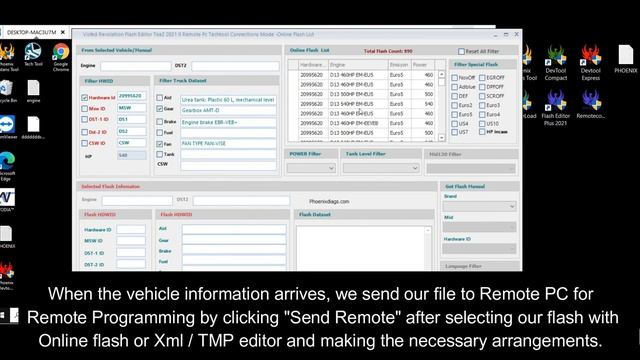Image resolution: width=640 pixels, height=360 pixels.
Task: Open the Devtool Express desktop icon
Action: (591, 63)
